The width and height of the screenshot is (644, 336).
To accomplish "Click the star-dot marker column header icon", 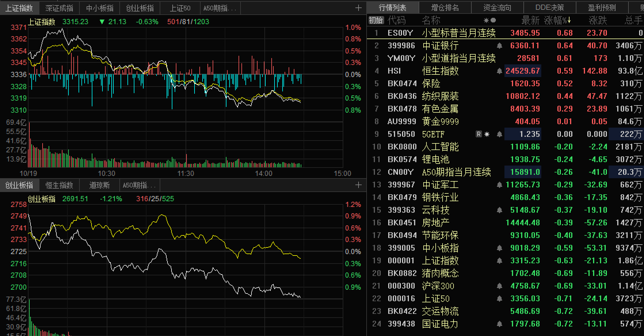I will pyautogui.click(x=490, y=20).
